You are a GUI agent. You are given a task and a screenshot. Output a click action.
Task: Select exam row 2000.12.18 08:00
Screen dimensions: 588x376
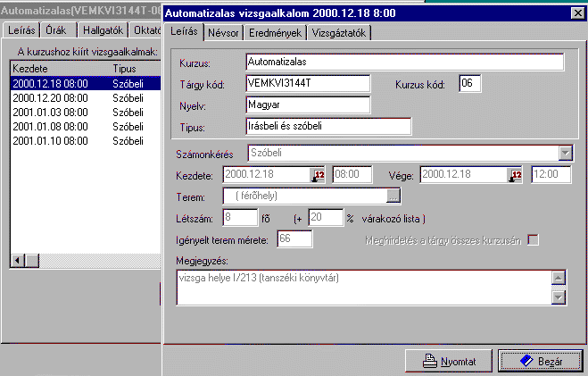pyautogui.click(x=86, y=83)
